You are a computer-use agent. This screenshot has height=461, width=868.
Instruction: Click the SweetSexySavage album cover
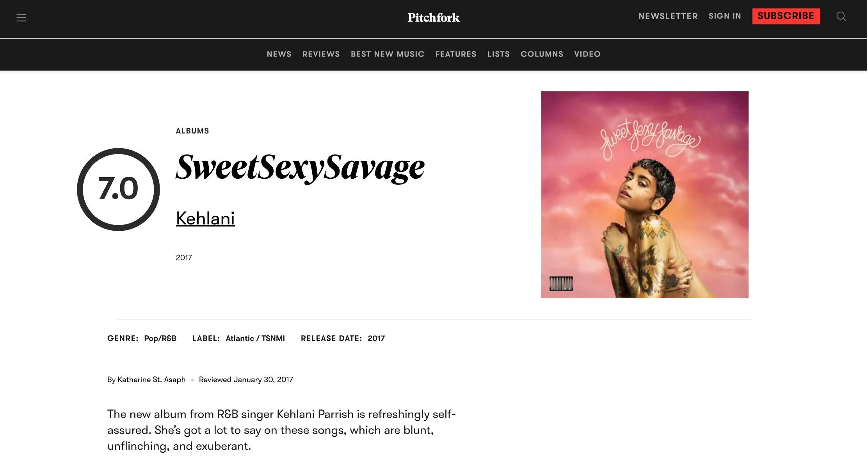coord(644,195)
